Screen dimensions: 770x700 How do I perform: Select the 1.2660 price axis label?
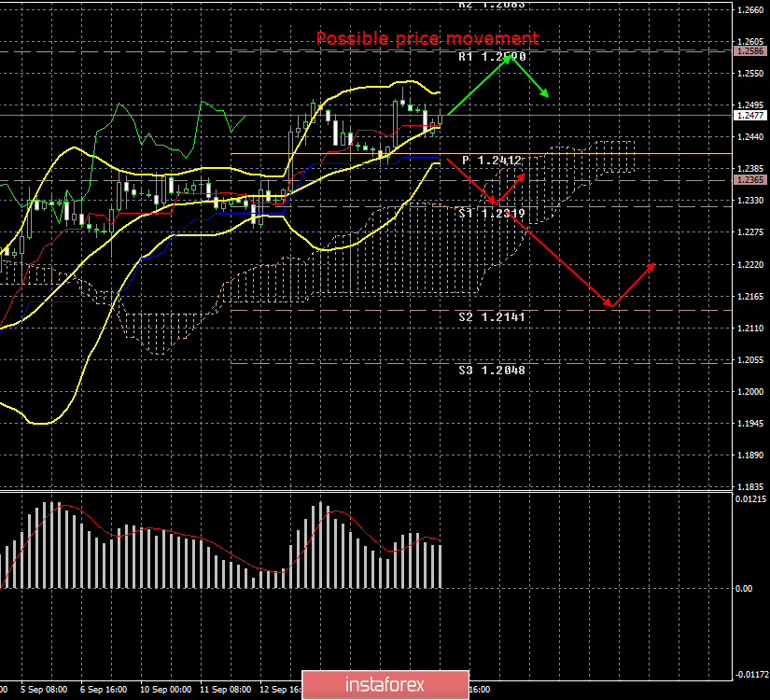[x=749, y=10]
